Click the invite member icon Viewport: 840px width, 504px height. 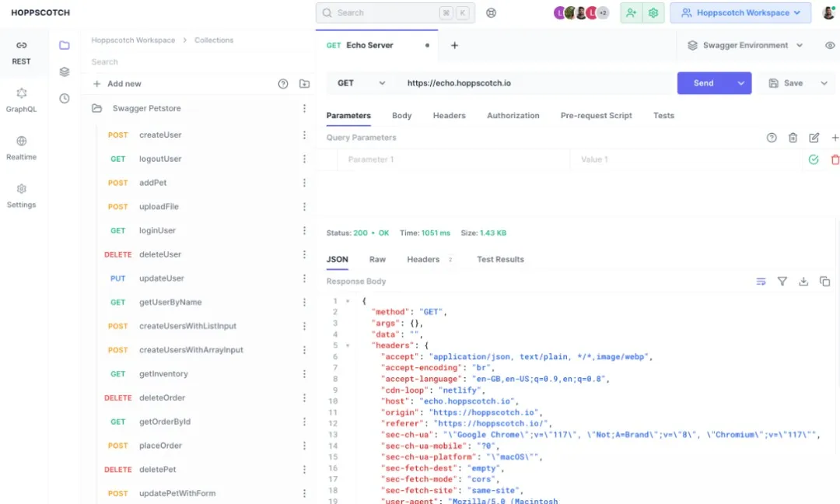[631, 13]
